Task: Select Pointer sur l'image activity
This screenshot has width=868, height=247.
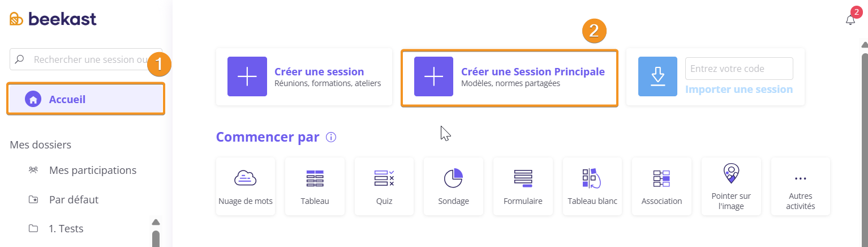Action: (x=731, y=186)
